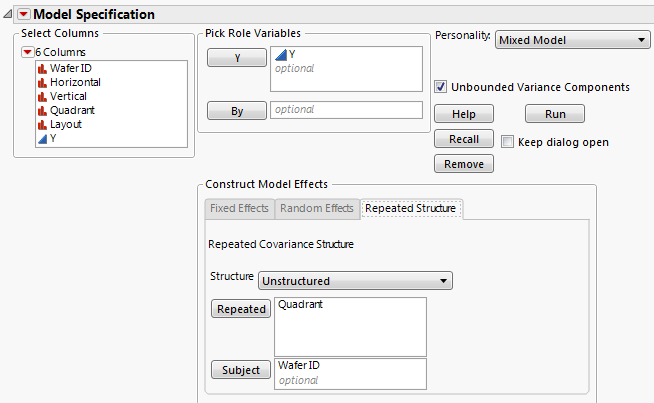Select the Quadrant column icon in list
Image resolution: width=654 pixels, height=403 pixels.
[42, 110]
